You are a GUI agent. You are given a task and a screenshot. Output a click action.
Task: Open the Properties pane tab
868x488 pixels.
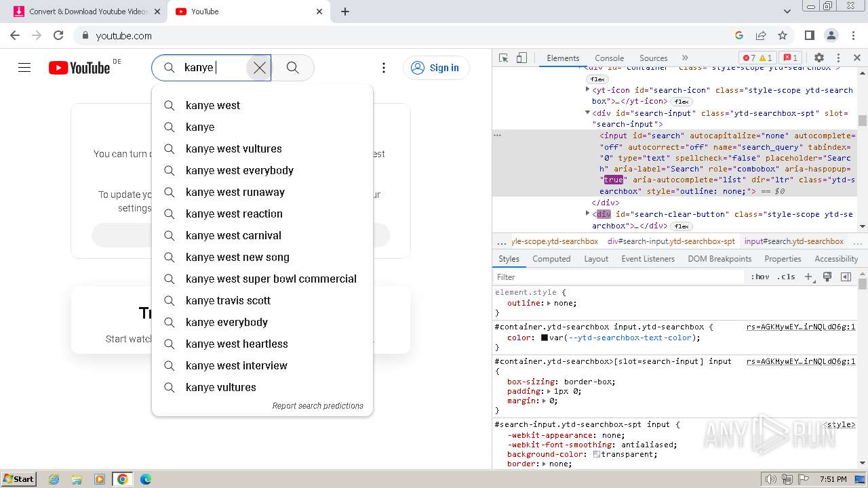click(783, 259)
